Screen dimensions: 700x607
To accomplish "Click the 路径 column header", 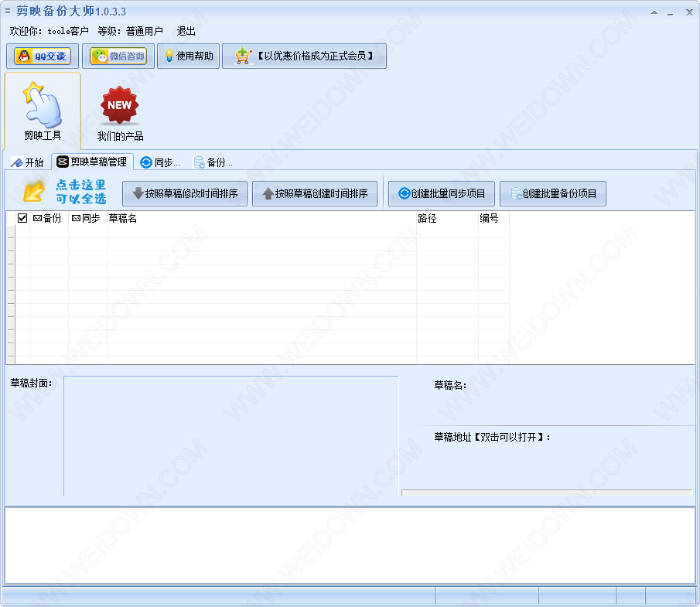I will [447, 218].
